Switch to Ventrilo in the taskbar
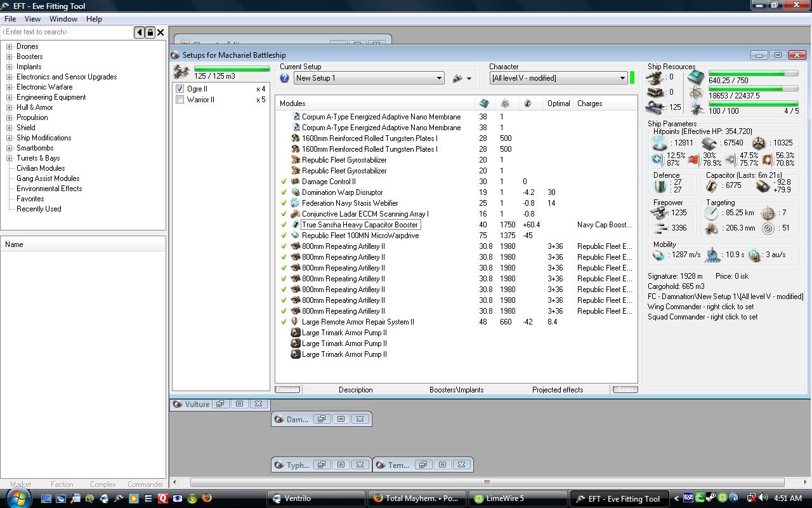 (317, 498)
